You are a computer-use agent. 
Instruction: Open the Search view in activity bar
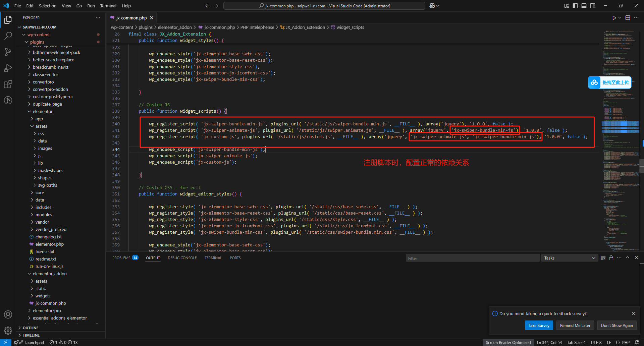pos(8,36)
